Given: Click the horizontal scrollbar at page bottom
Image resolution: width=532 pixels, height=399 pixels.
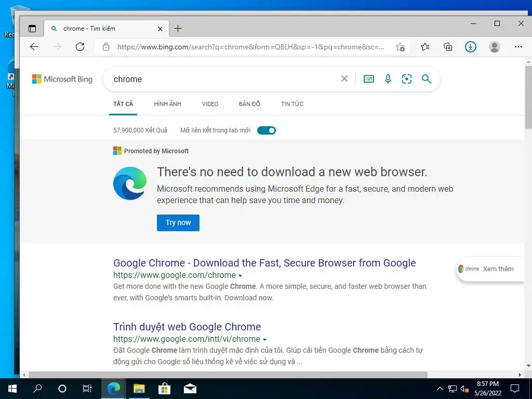Looking at the screenshot, I should 228,375.
